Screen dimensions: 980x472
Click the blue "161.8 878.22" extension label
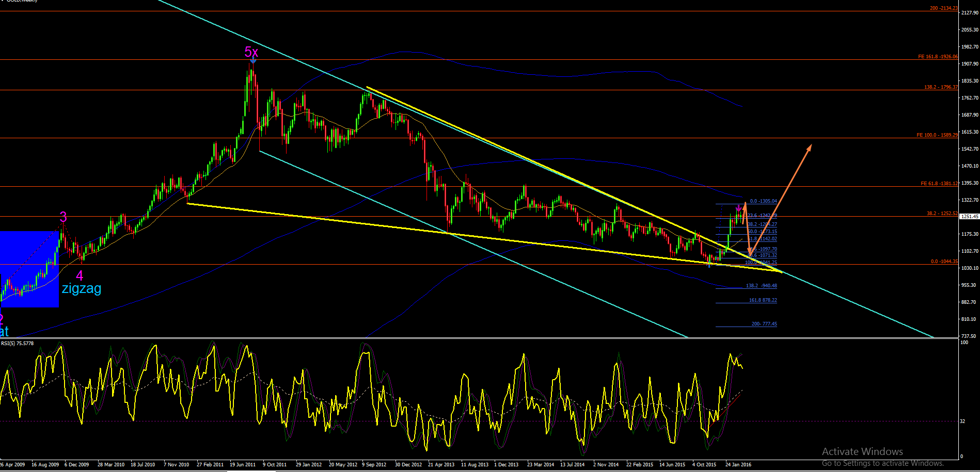[x=763, y=300]
